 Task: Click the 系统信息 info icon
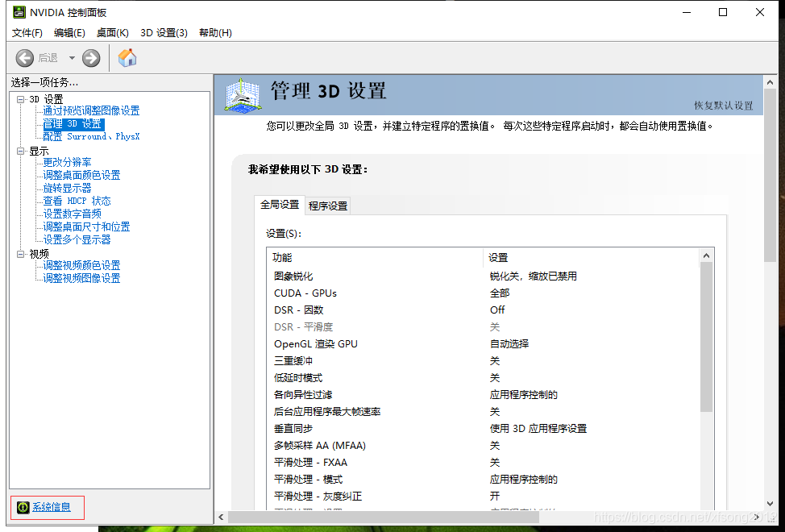point(23,508)
